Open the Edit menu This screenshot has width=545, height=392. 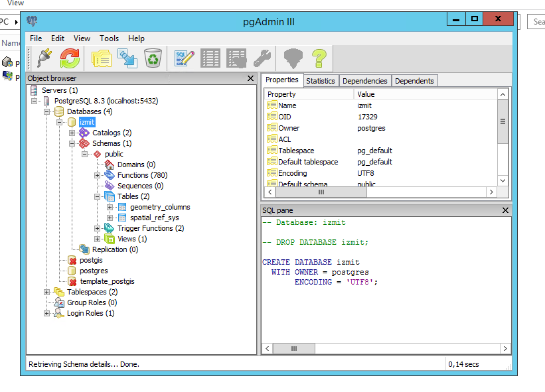click(58, 38)
